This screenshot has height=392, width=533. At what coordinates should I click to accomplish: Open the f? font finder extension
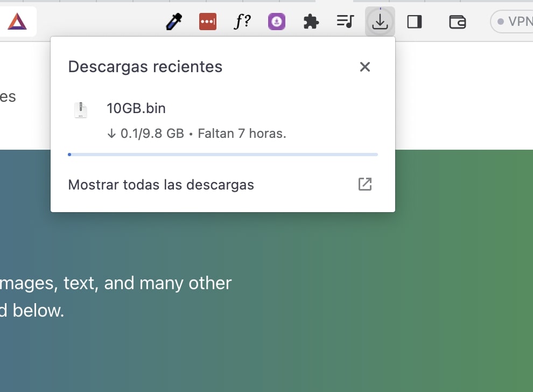pos(242,22)
